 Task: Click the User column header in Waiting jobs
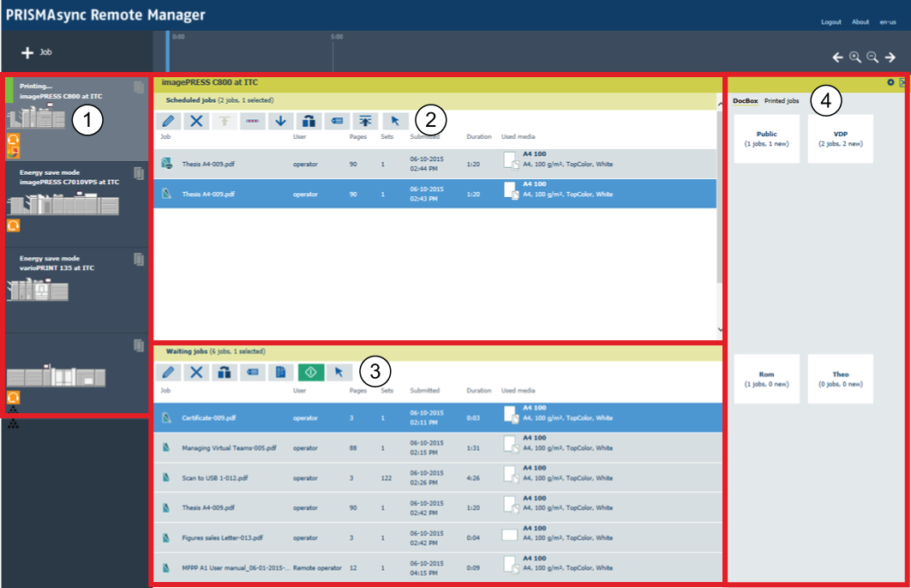[299, 391]
